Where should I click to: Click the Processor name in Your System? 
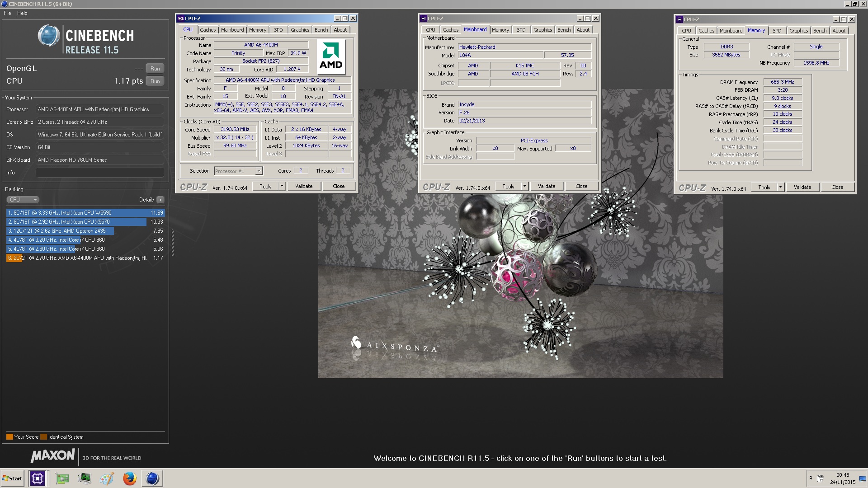100,109
